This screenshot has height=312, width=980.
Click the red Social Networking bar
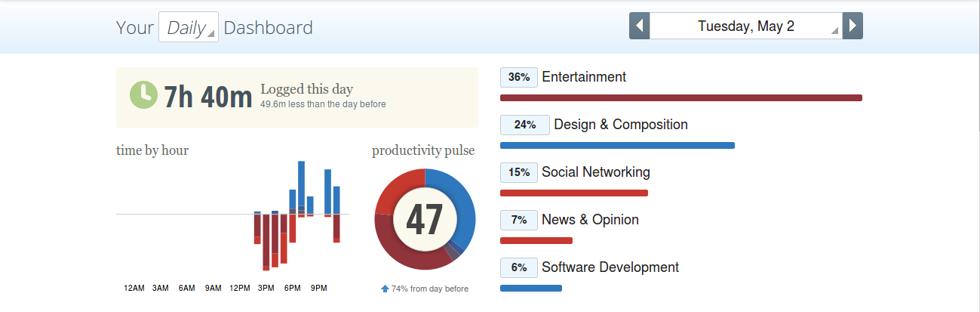tap(573, 193)
